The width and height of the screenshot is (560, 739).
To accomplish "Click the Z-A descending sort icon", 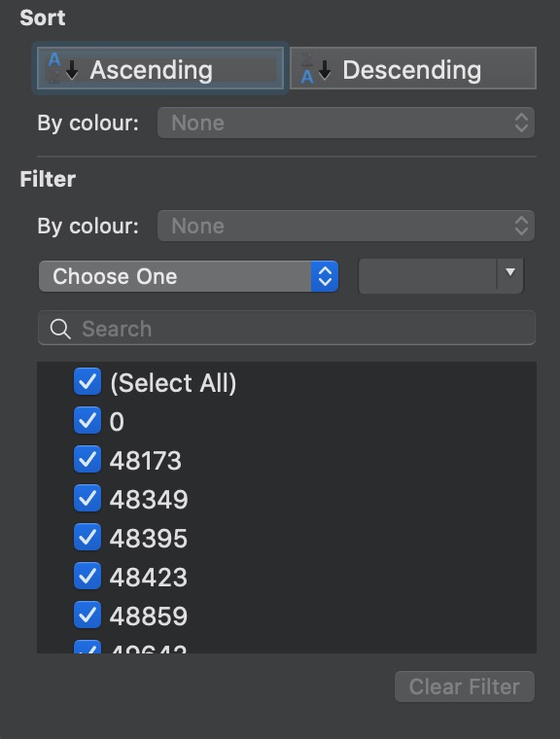I will pyautogui.click(x=315, y=69).
